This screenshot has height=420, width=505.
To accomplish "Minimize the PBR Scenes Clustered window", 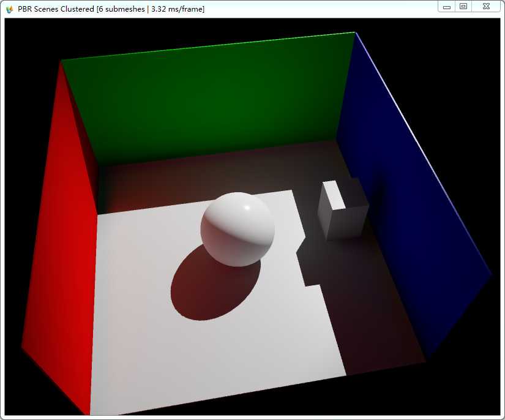I will click(447, 7).
